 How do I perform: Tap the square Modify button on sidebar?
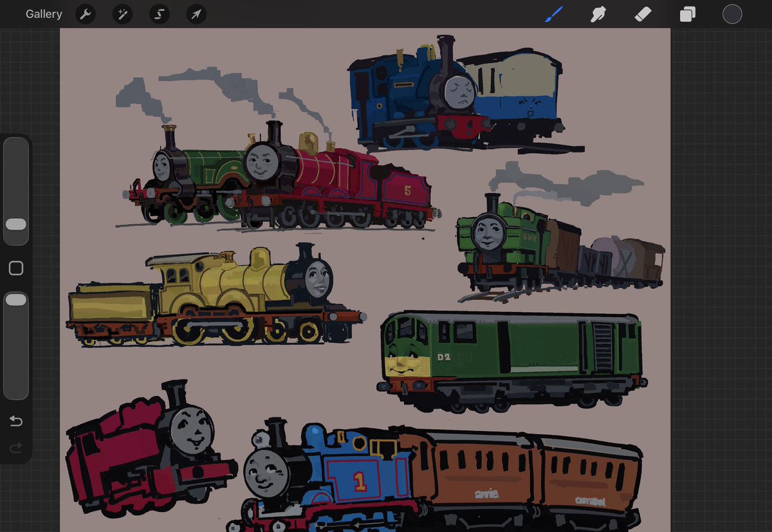[16, 268]
